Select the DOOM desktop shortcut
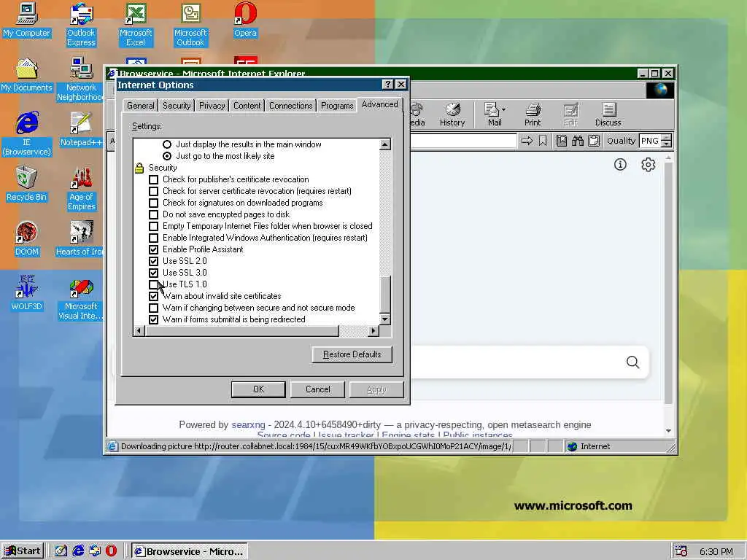 (x=27, y=239)
